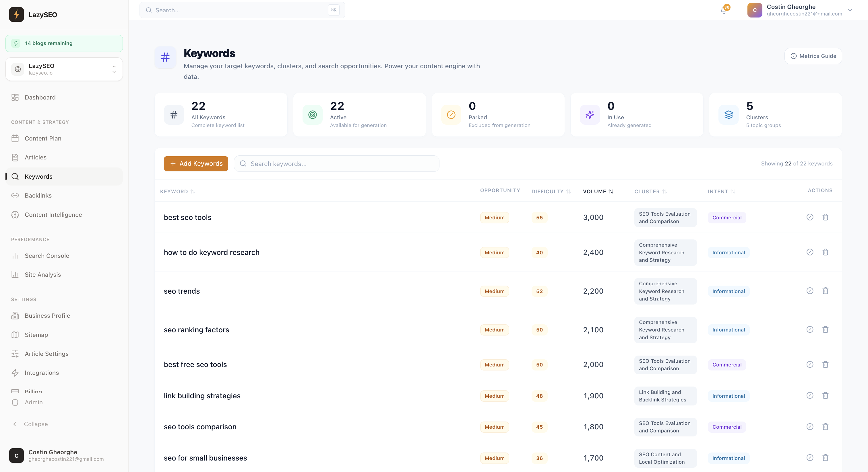This screenshot has height=472, width=868.
Task: Open the Metrics Guide
Action: [x=813, y=56]
